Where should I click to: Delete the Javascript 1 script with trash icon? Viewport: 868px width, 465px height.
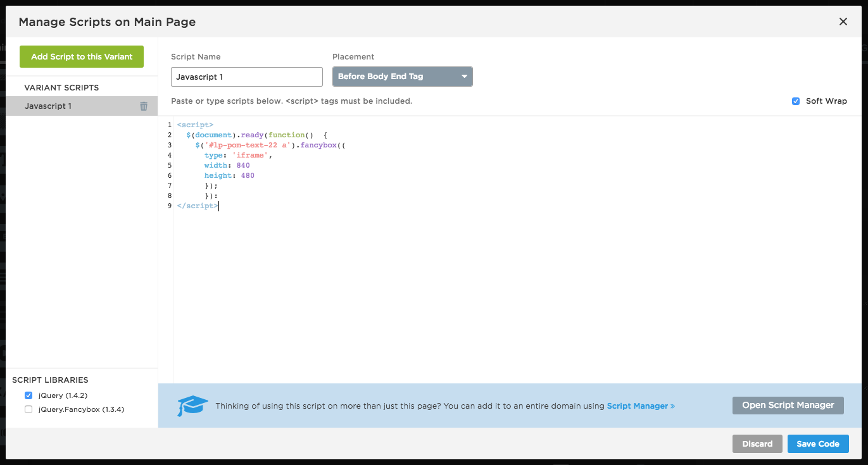[144, 106]
